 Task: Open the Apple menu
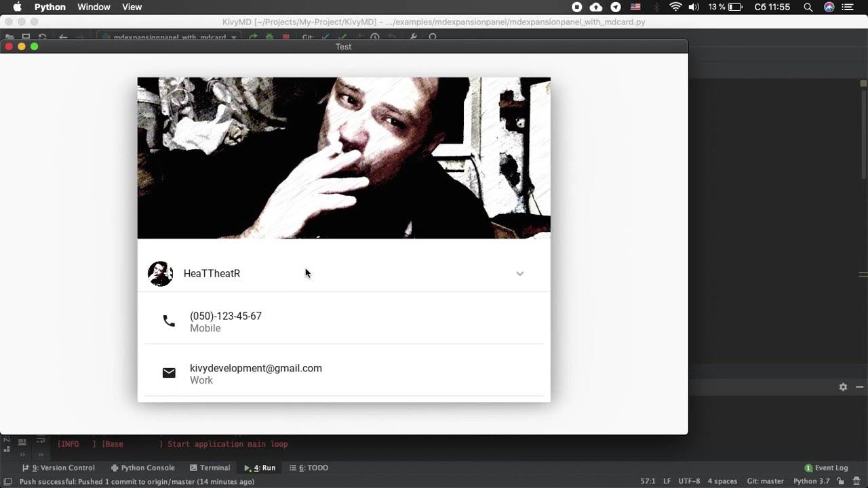18,7
